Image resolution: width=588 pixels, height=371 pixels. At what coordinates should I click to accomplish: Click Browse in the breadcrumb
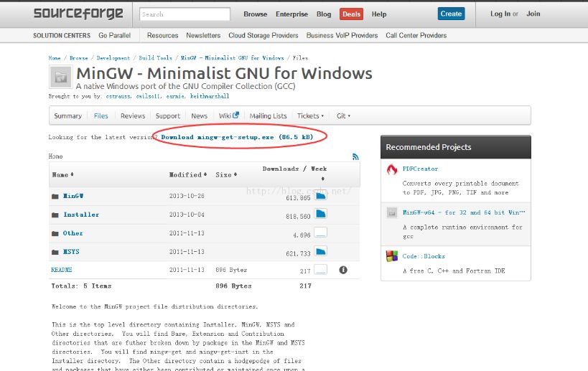(x=79, y=58)
